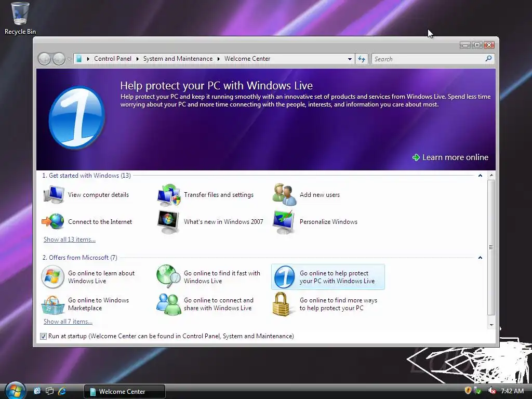
Task: Click Go online to find it fast text
Action: (222, 277)
